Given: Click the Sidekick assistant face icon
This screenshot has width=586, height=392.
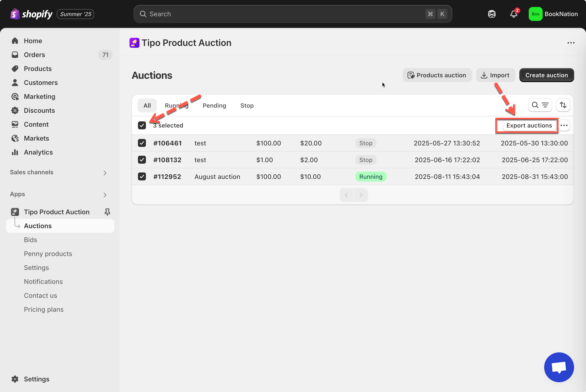Looking at the screenshot, I should tap(492, 14).
